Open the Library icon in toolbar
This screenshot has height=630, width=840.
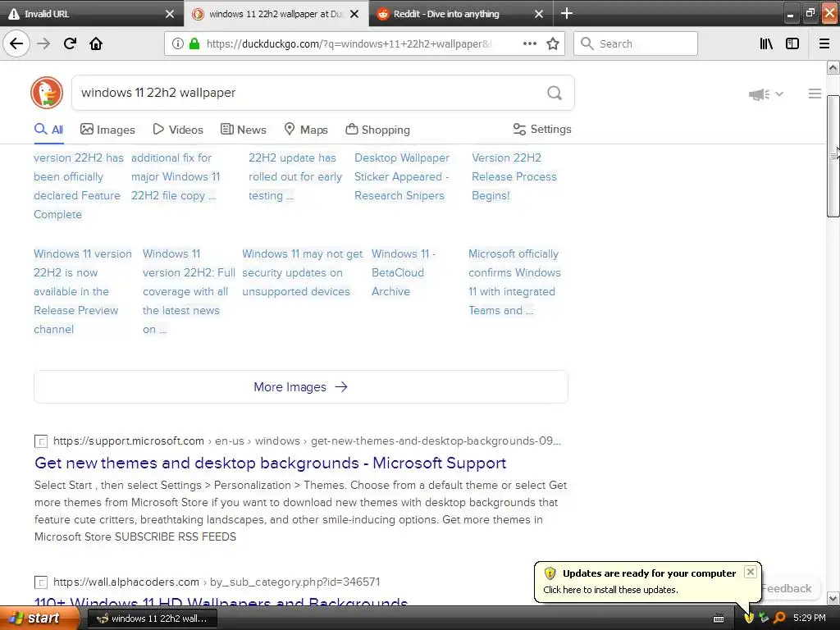pyautogui.click(x=766, y=43)
